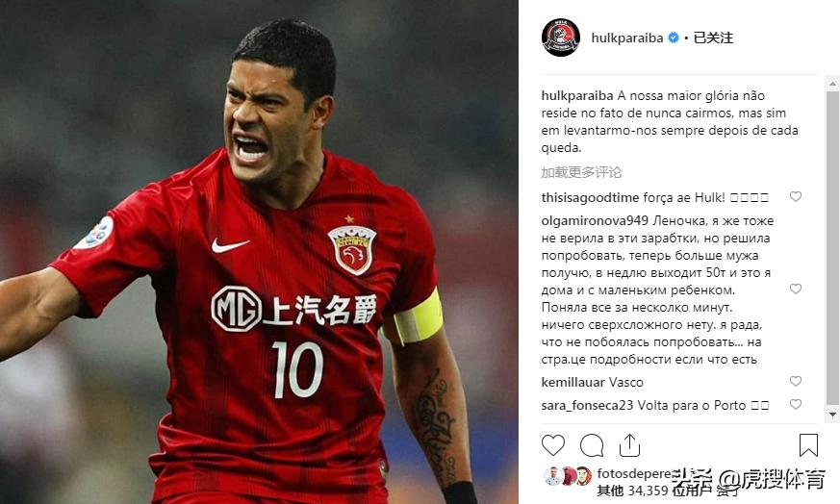The image size is (840, 504).
Task: Click the verified badge next to hulkparaiba
Action: [674, 38]
